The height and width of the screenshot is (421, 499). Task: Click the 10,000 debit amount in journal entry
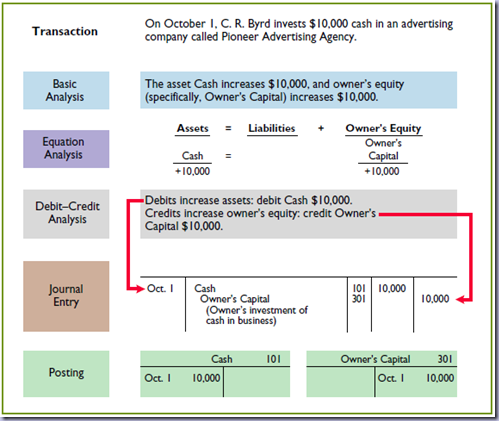point(392,288)
